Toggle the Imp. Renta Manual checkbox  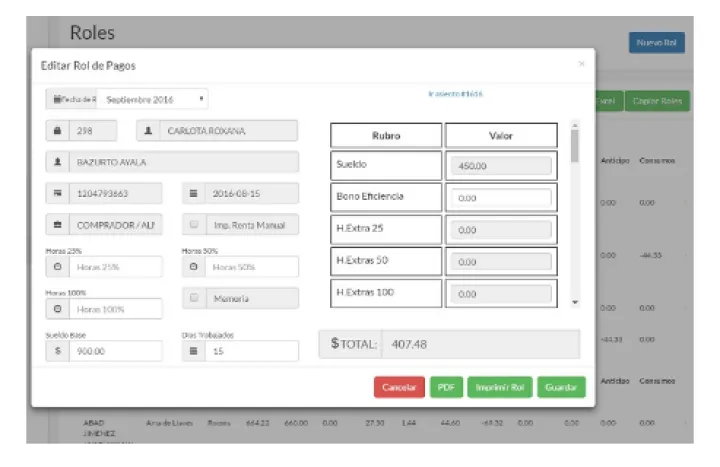[x=193, y=225]
